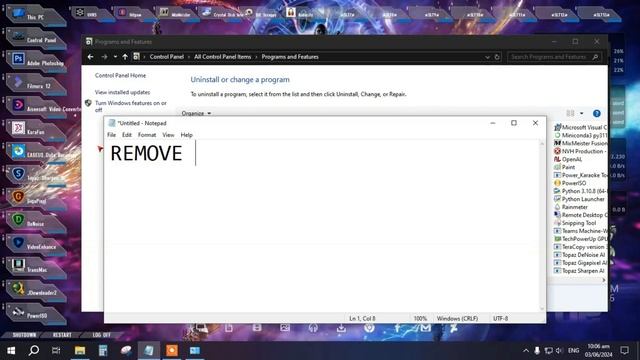
Task: Click the volume icon in system tray
Action: [559, 350]
